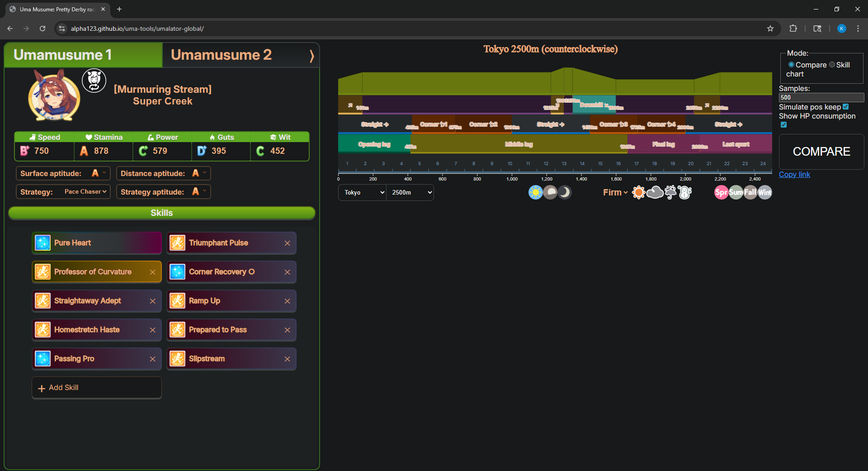The image size is (868, 471).
Task: Bookmark this page with star icon
Action: click(770, 29)
